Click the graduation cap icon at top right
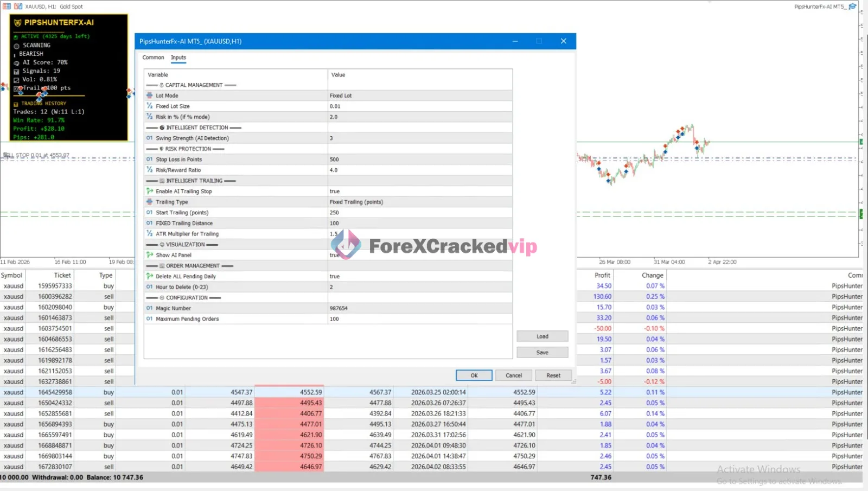The width and height of the screenshot is (868, 491). tap(852, 7)
